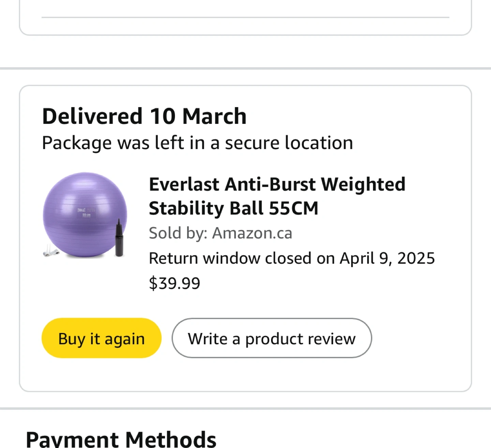Tap the yellow Buy it again button
This screenshot has width=491, height=448.
[101, 338]
